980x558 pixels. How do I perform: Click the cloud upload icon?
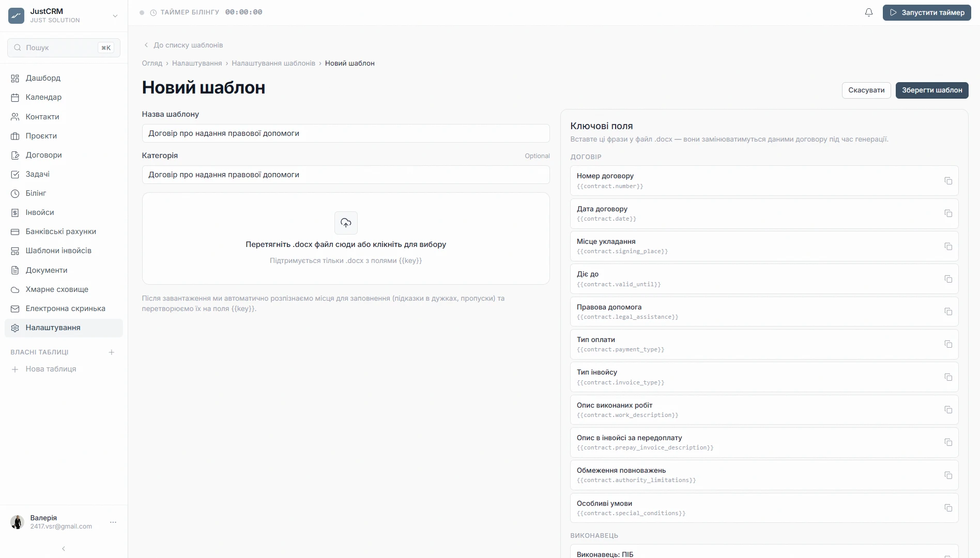346,223
